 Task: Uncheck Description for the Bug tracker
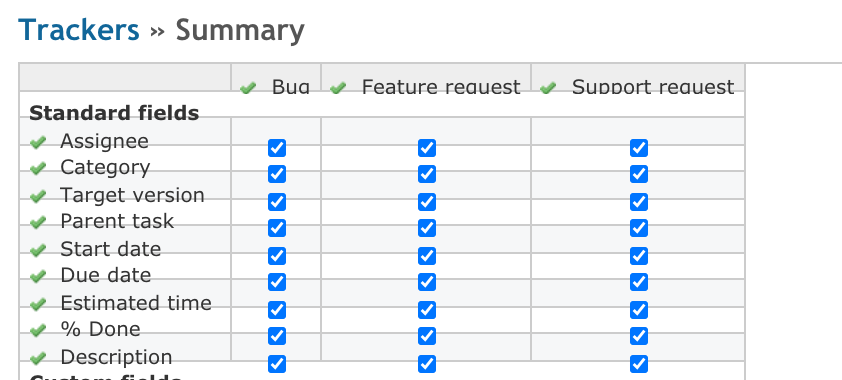tap(277, 364)
